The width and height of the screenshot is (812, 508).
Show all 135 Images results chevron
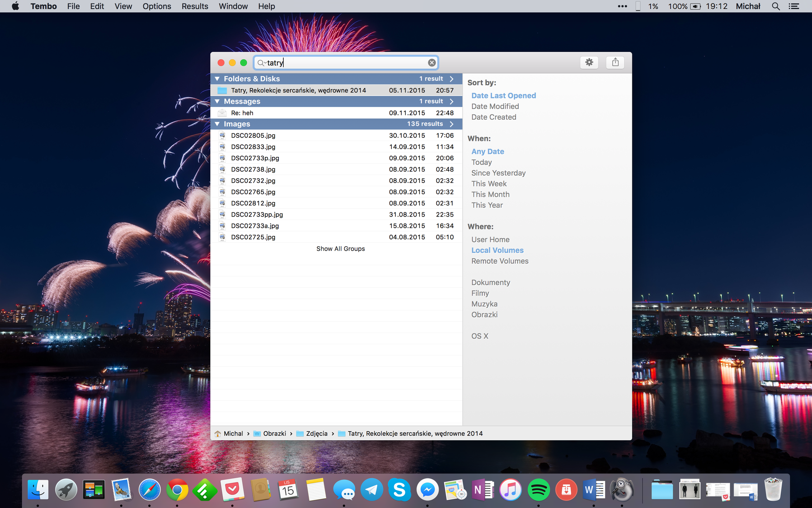pyautogui.click(x=451, y=124)
